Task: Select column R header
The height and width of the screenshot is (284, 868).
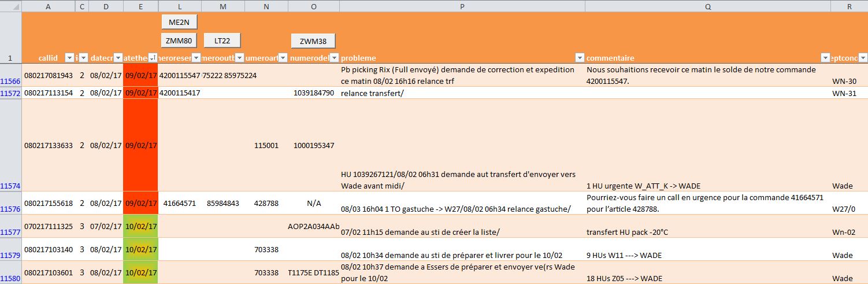Action: 850,6
